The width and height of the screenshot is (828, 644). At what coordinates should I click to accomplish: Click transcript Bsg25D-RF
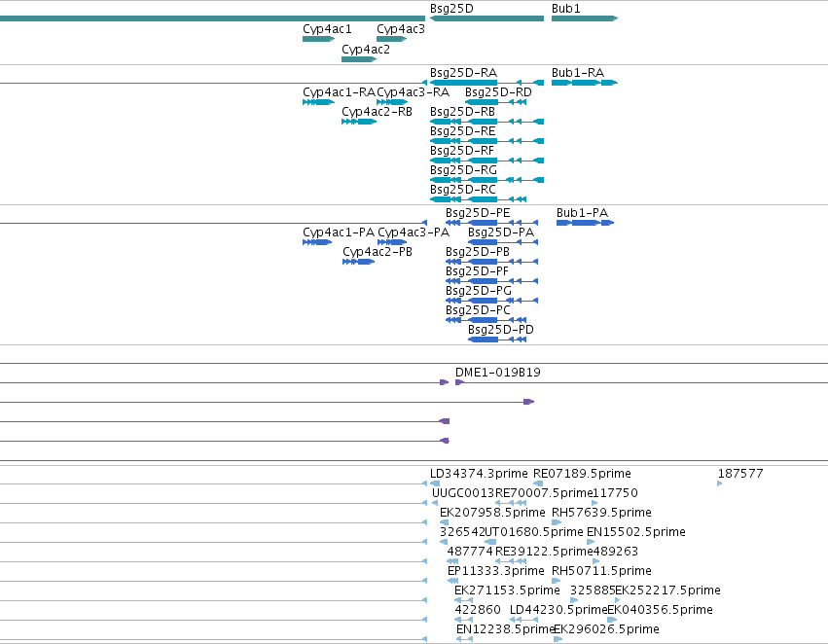pos(486,161)
